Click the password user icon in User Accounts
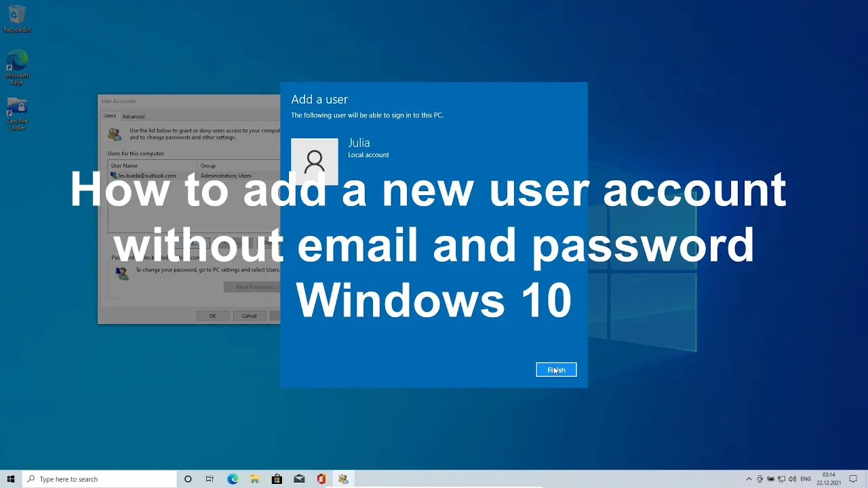 pos(121,272)
